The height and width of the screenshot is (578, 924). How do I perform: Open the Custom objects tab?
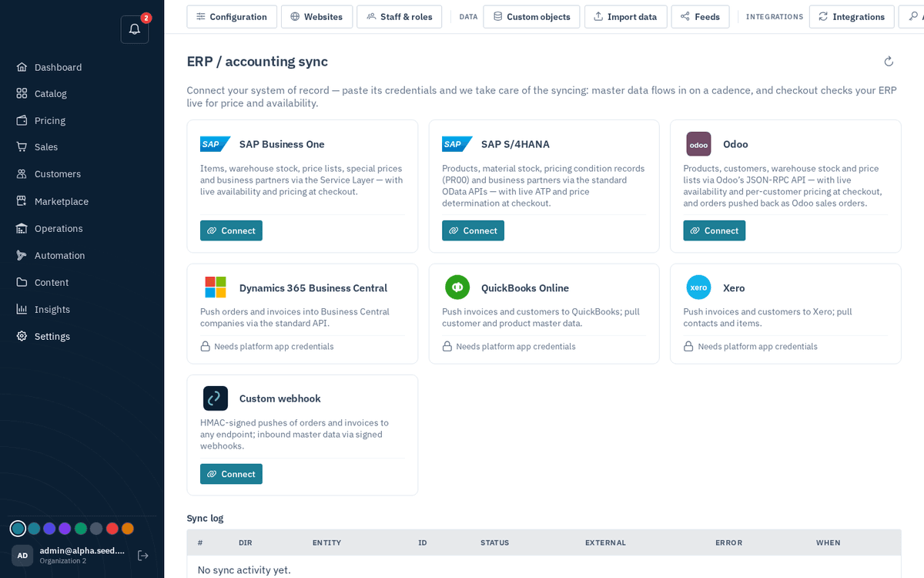pyautogui.click(x=531, y=17)
